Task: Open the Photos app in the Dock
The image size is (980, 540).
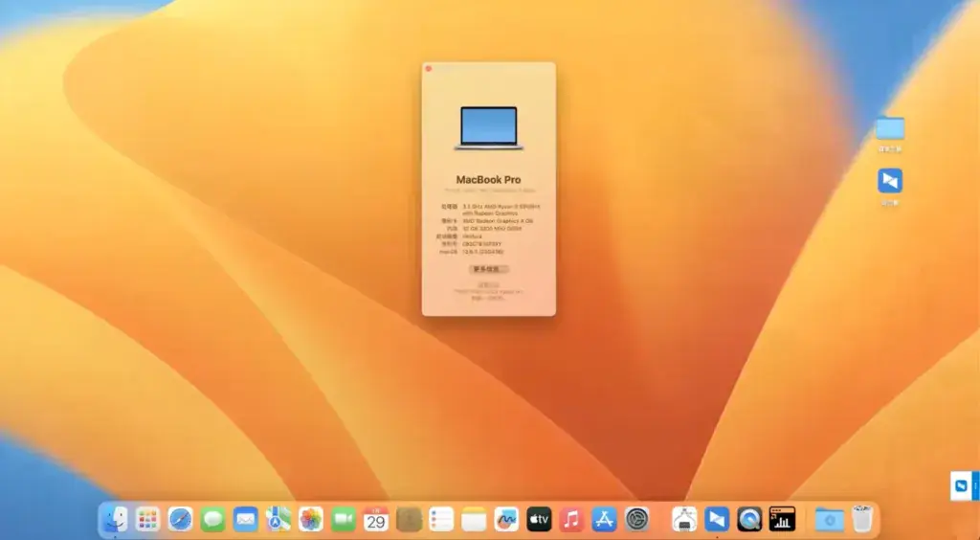Action: point(311,519)
